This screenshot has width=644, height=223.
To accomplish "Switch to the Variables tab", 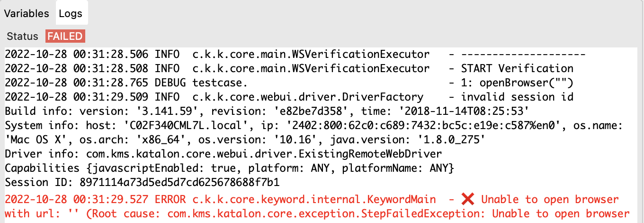I will point(27,13).
